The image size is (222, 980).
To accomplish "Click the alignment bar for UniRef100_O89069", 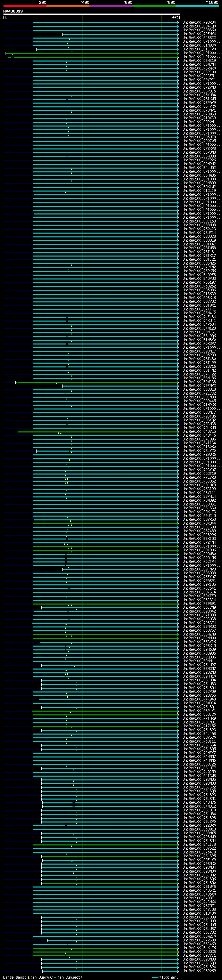I will coord(110,971).
